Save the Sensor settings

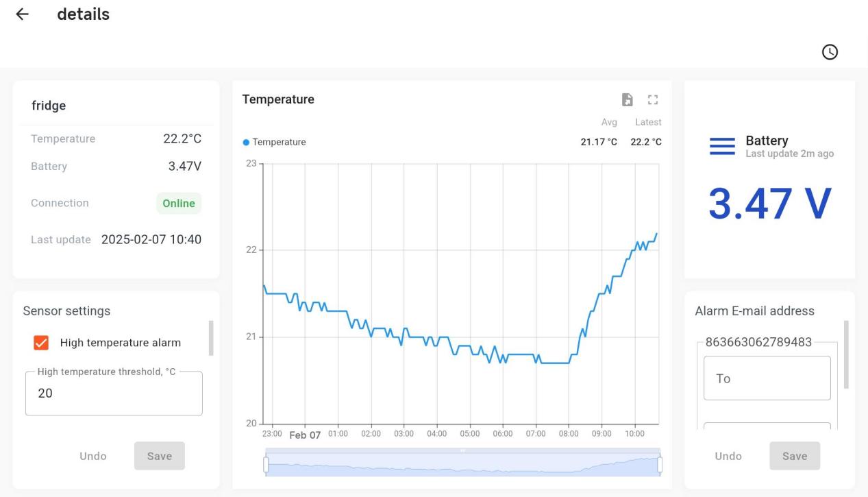[x=160, y=456]
